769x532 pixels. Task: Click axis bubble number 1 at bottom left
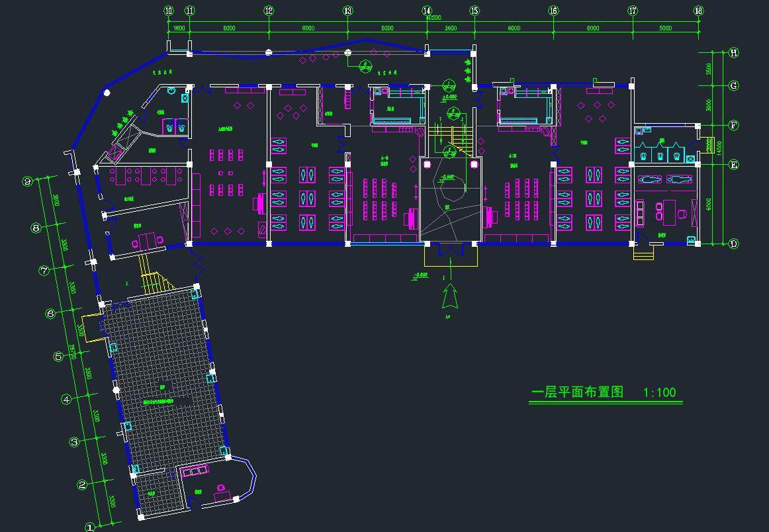[90, 527]
